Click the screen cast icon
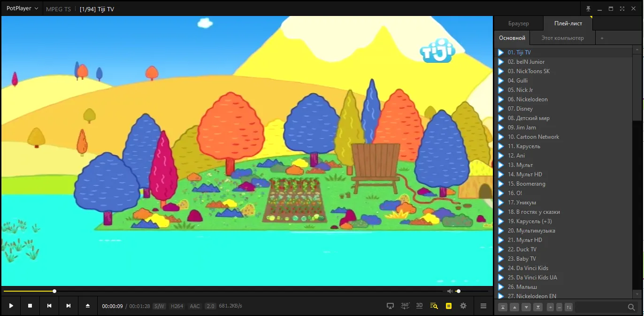Screen dimensions: 644x316 pos(390,306)
